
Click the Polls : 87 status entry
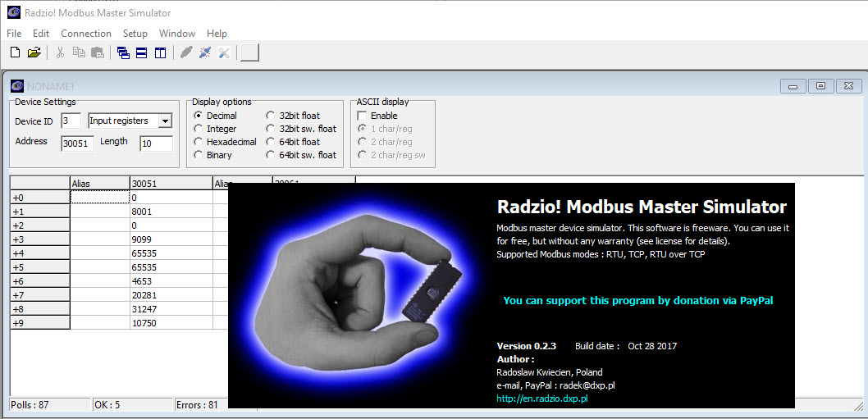click(x=50, y=404)
